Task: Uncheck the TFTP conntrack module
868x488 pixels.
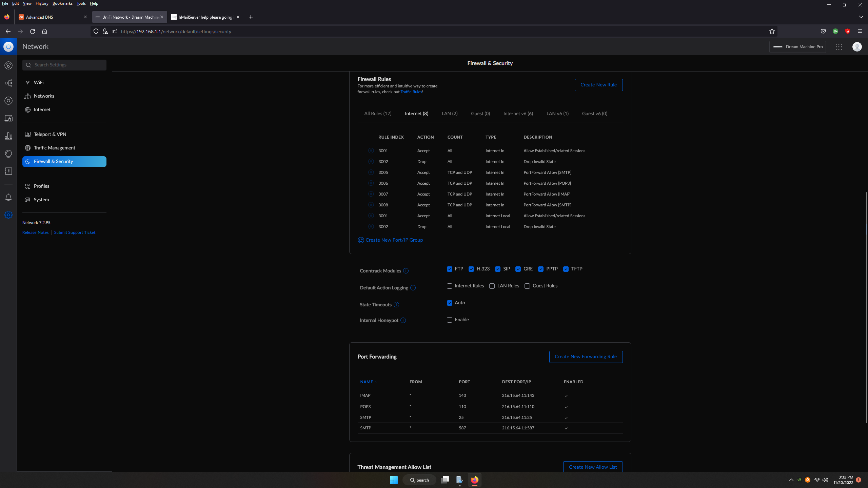Action: [566, 269]
